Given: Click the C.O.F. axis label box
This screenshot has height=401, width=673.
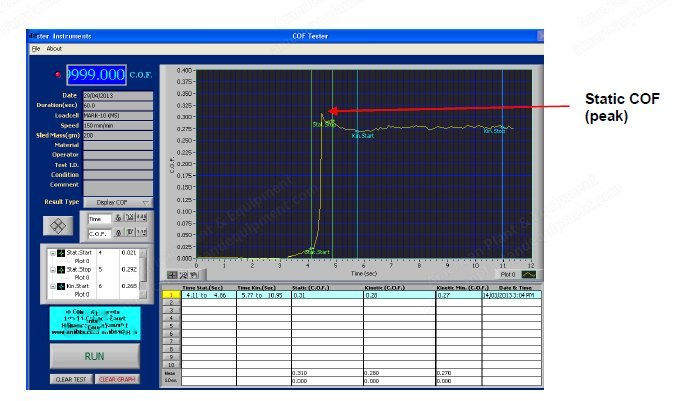Looking at the screenshot, I should pyautogui.click(x=100, y=234).
